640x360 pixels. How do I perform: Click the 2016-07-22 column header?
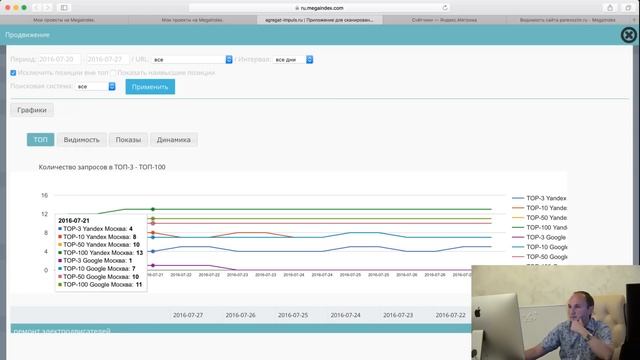[x=451, y=316]
